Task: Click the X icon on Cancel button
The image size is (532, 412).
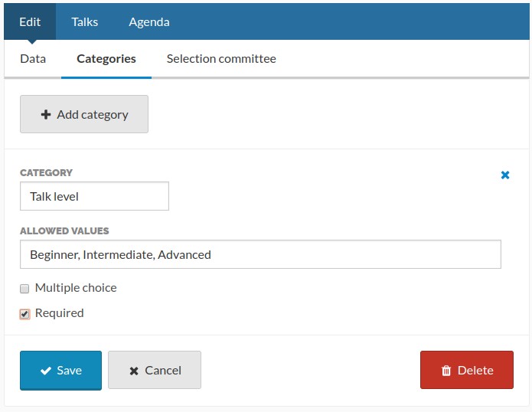Action: 134,371
